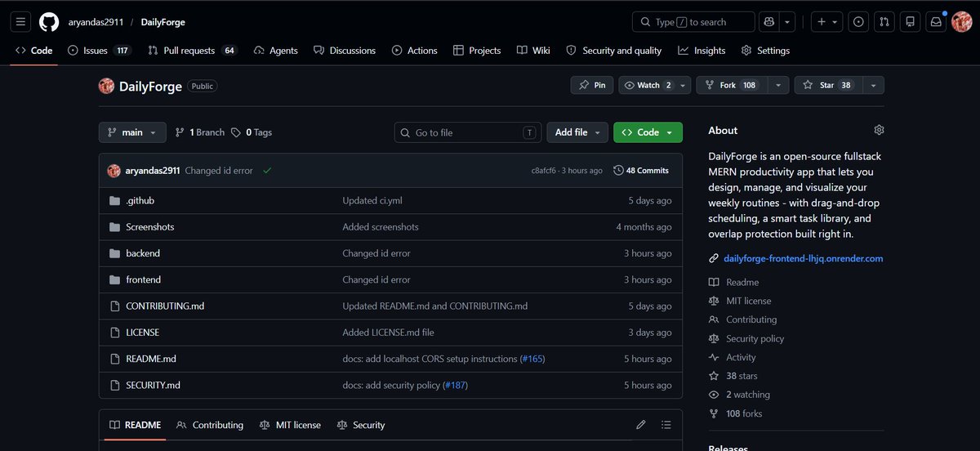Open the Discussions tab
This screenshot has height=451, width=980.
coord(345,51)
